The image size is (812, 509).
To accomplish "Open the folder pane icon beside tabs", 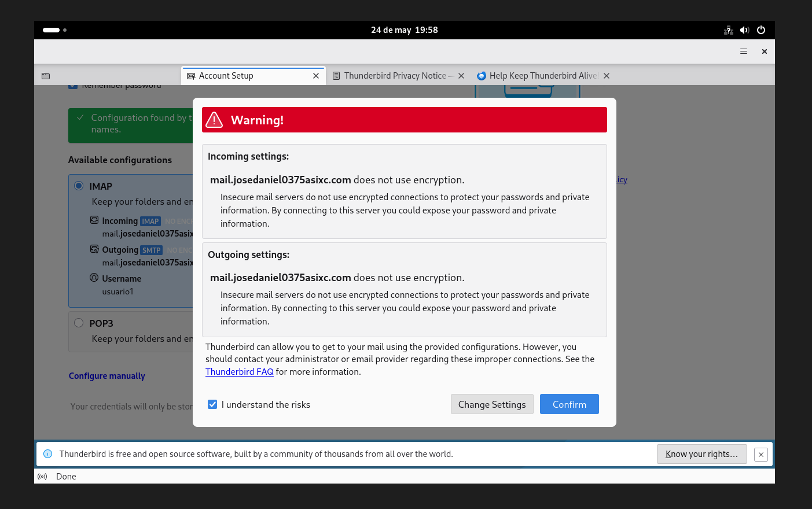I will click(46, 76).
